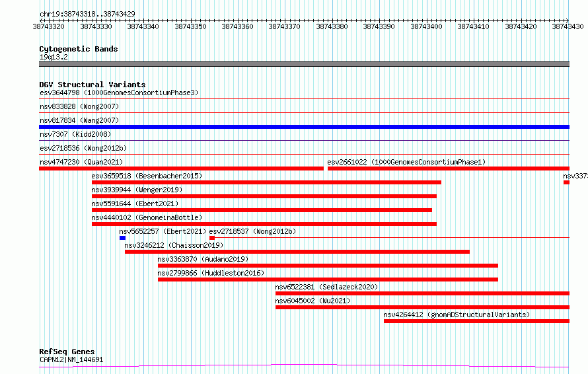Open the CAPN12|NM_144691 gene label
The width and height of the screenshot is (588, 374).
tap(71, 359)
